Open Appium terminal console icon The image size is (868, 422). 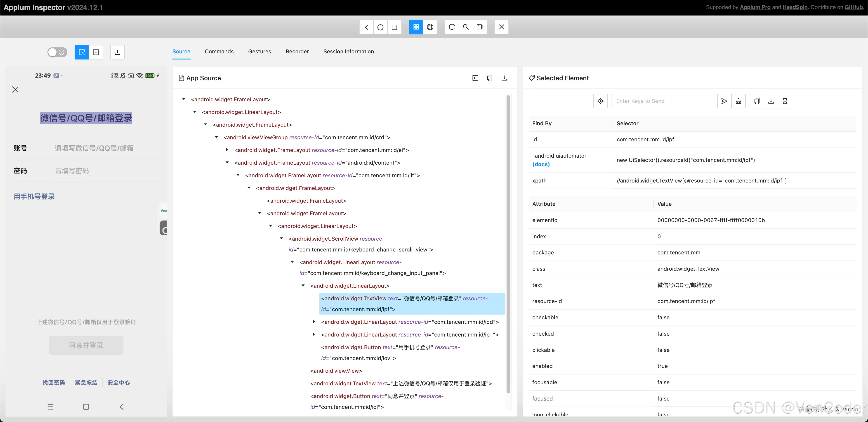click(475, 78)
